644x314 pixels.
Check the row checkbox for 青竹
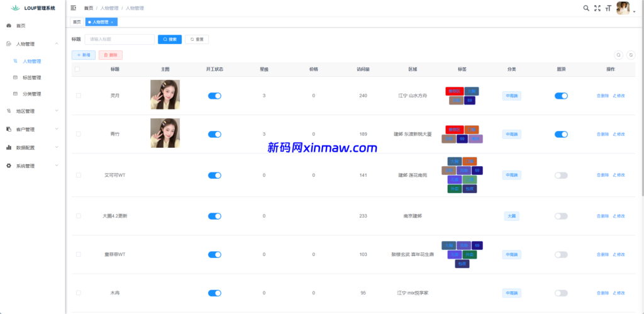(79, 134)
